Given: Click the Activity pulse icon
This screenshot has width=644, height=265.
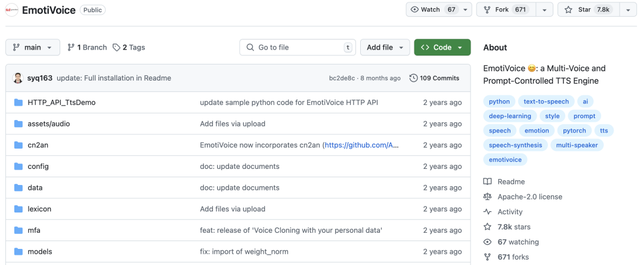Looking at the screenshot, I should 488,212.
